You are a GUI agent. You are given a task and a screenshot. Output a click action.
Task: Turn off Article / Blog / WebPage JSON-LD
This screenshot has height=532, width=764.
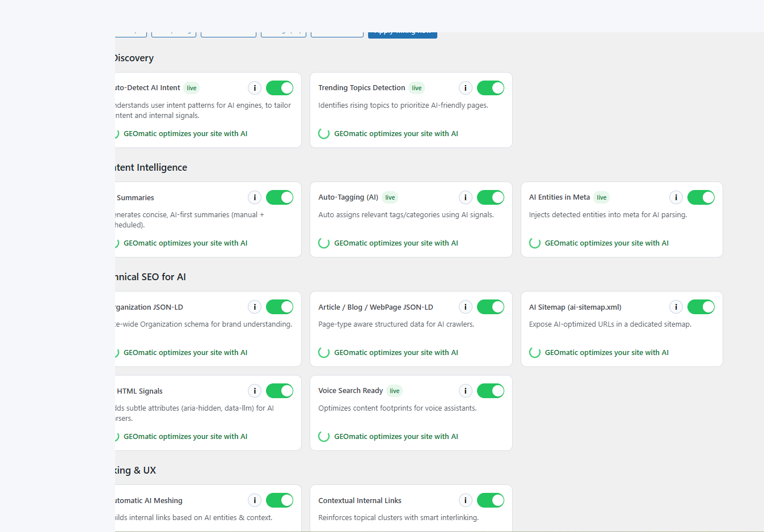coord(491,307)
